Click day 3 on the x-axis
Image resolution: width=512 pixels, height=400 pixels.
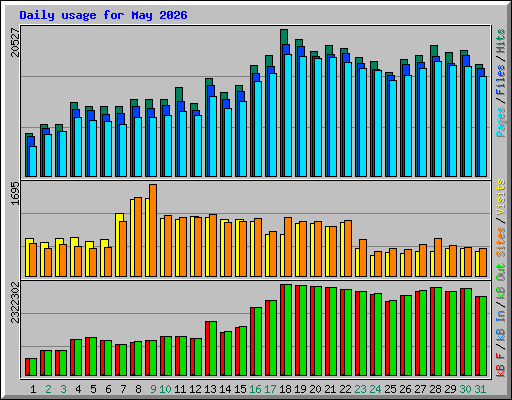[x=63, y=389]
